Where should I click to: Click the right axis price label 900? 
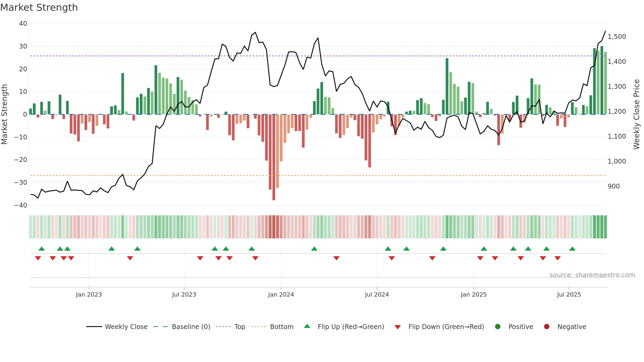[x=614, y=186]
